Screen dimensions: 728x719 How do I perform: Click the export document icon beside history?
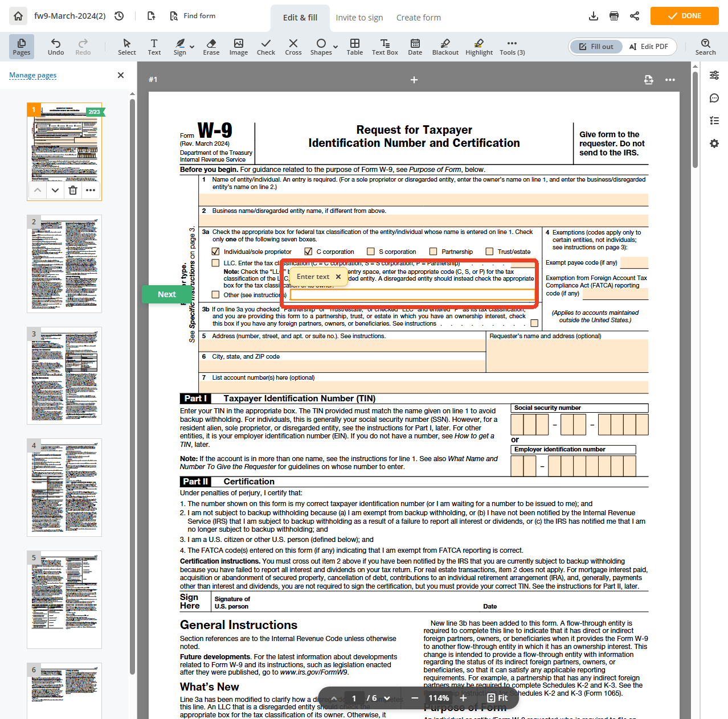(x=151, y=16)
